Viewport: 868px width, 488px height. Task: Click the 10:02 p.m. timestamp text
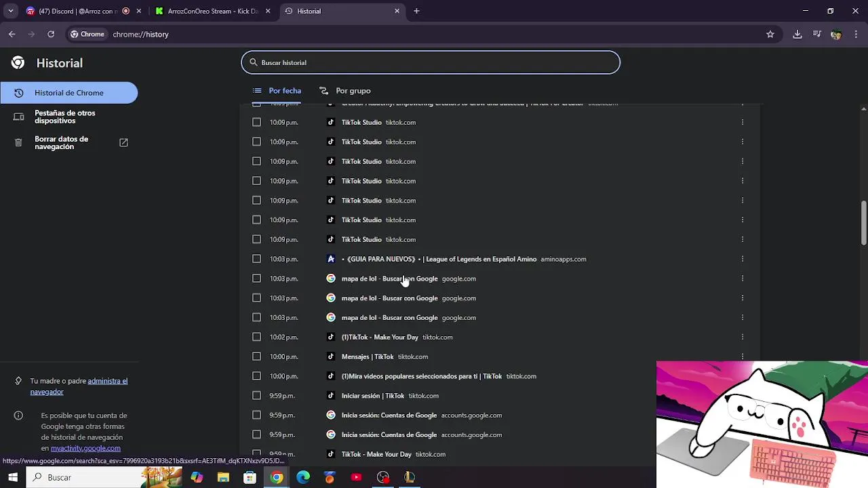click(283, 337)
